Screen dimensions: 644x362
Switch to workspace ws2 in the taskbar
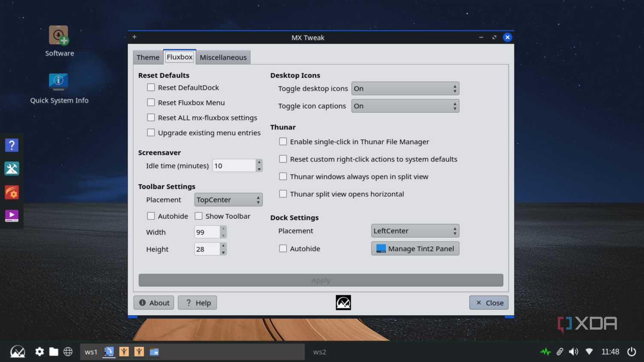click(x=319, y=352)
